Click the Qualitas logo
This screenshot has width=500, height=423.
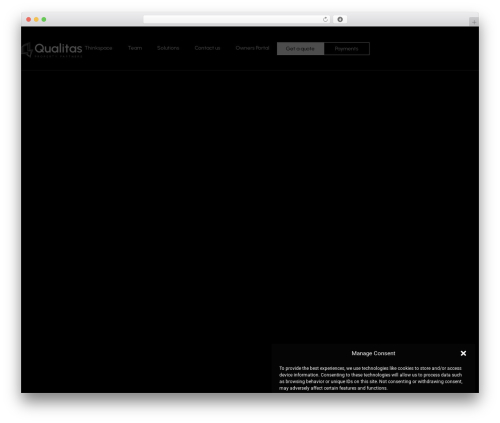click(x=52, y=50)
